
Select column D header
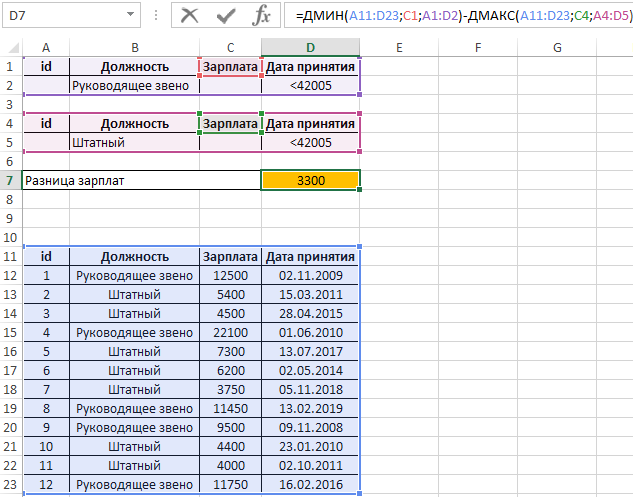click(x=310, y=47)
